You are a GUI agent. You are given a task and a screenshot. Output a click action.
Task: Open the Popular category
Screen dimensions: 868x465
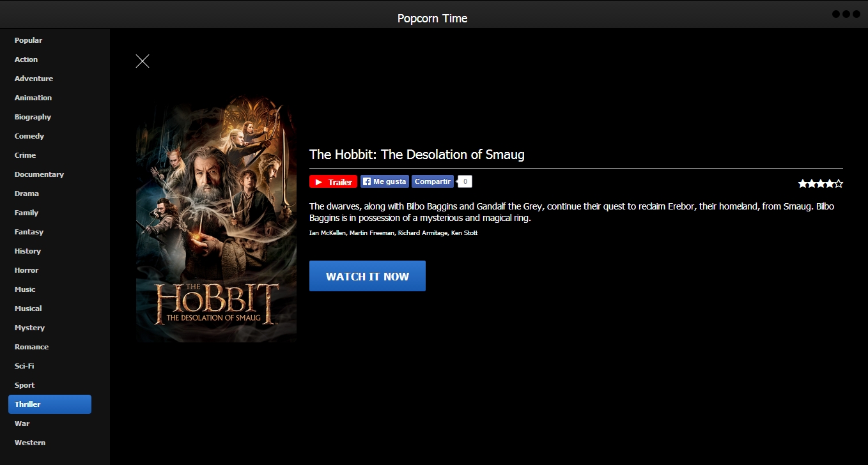[28, 40]
